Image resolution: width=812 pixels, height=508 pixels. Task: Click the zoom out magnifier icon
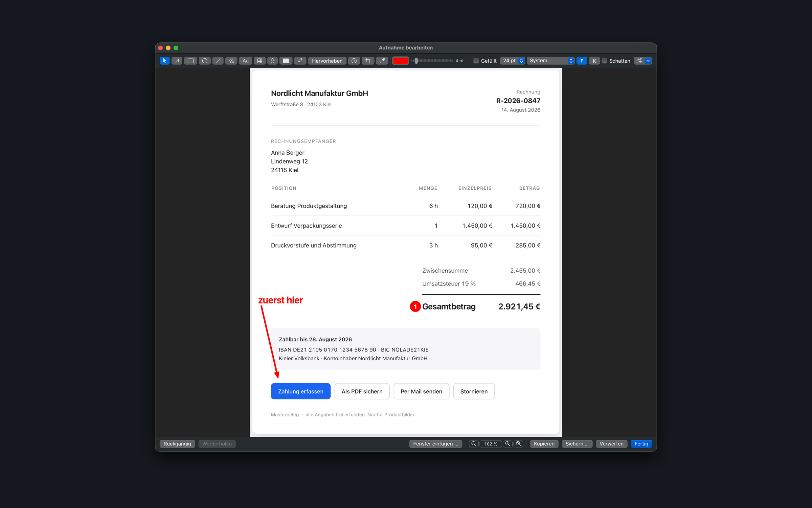pos(474,444)
